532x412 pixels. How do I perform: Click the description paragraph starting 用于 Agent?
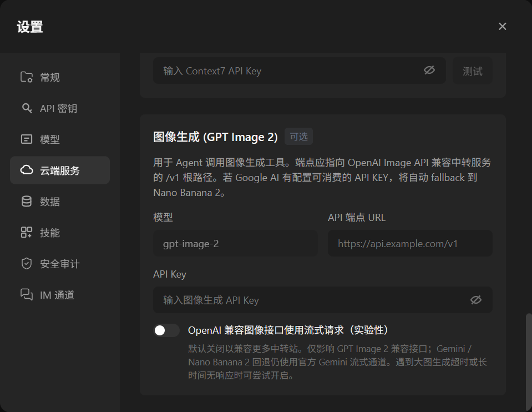(322, 177)
